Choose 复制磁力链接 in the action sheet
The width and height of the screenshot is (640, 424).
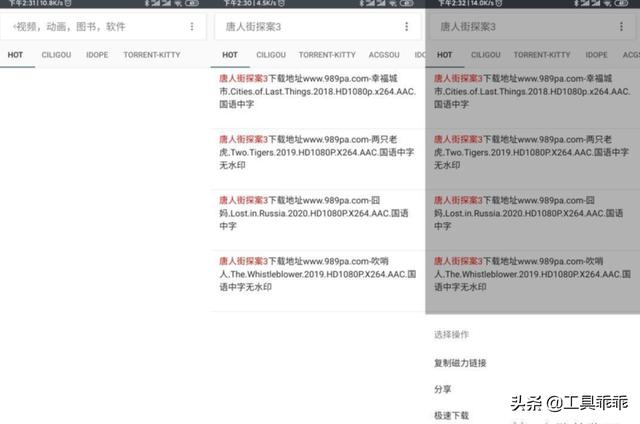460,363
